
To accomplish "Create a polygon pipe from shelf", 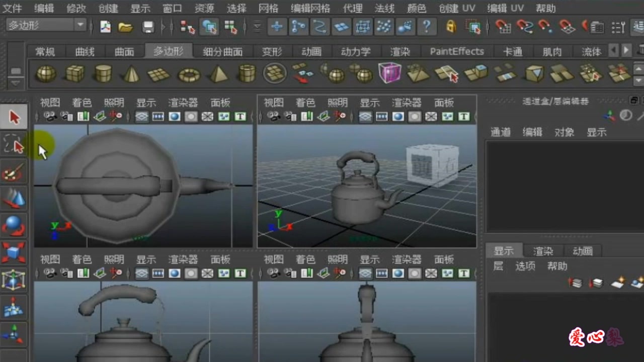I will click(x=247, y=74).
